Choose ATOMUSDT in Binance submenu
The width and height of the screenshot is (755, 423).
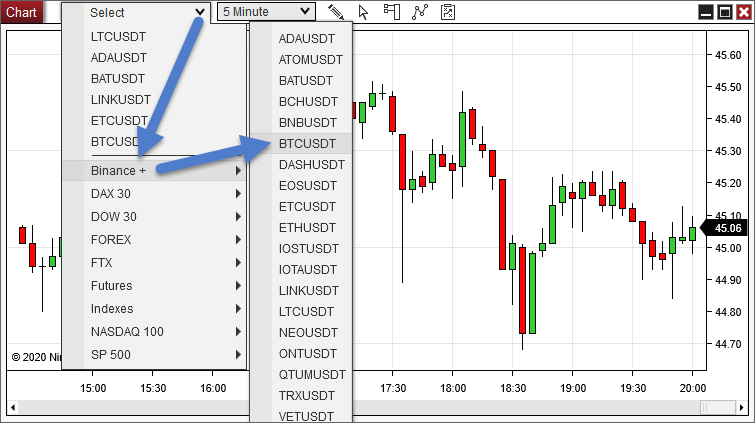pos(301,60)
